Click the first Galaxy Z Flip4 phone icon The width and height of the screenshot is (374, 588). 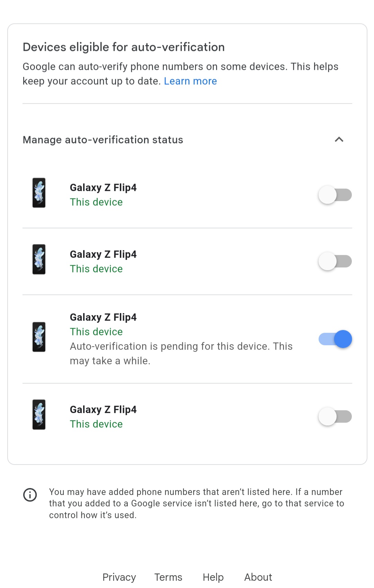[39, 193]
